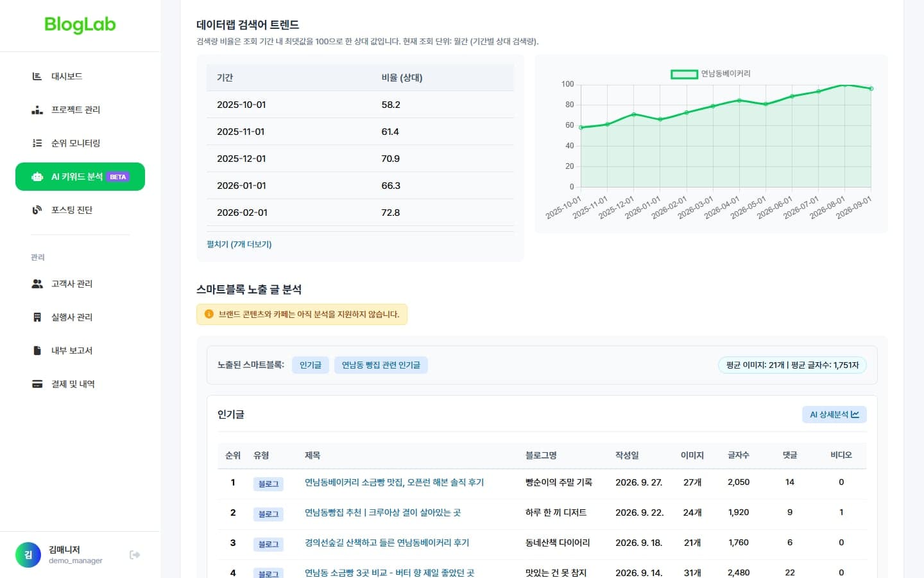Viewport: 924px width, 578px height.
Task: Click the dashboard icon in sidebar
Action: pyautogui.click(x=37, y=76)
